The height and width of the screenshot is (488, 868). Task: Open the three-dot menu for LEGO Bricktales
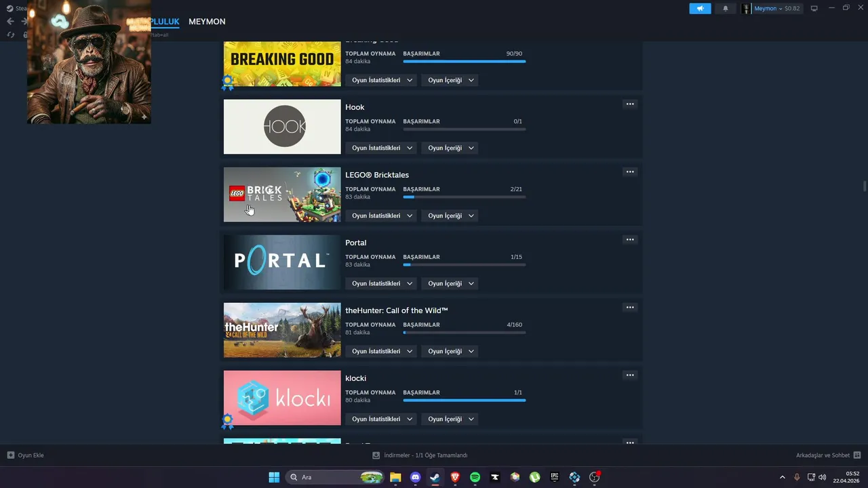[x=630, y=171]
